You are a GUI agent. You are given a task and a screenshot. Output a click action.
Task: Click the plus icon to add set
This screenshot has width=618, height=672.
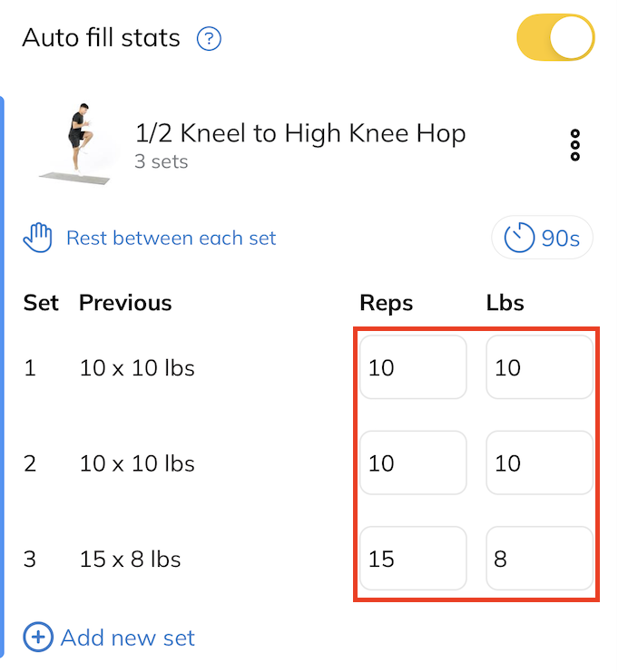pyautogui.click(x=38, y=638)
